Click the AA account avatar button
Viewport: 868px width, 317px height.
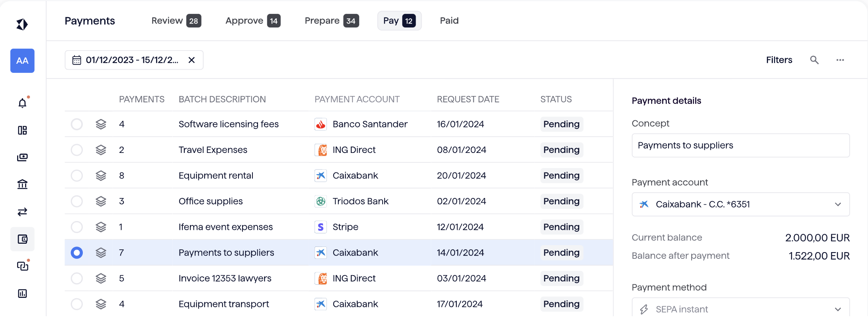coord(22,61)
